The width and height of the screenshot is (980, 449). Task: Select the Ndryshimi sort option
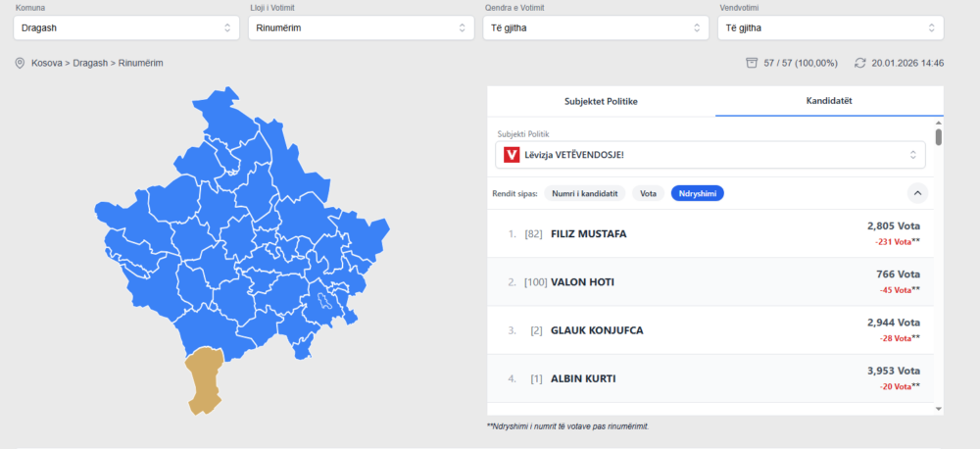[697, 194]
